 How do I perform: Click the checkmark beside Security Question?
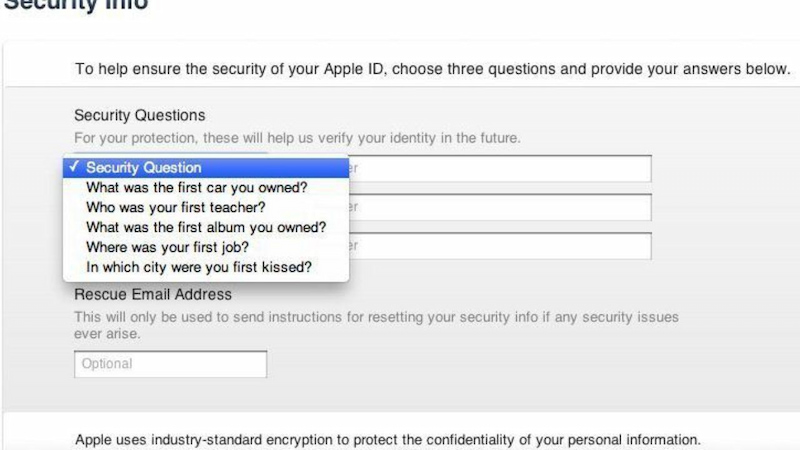[75, 167]
